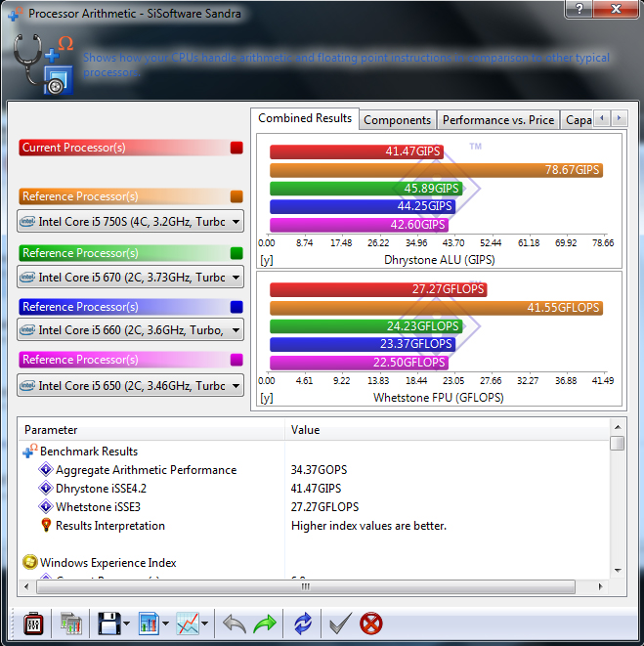Screen dimensions: 644x646
Task: Open the Intel Core i5 670 dropdown
Action: click(x=130, y=278)
